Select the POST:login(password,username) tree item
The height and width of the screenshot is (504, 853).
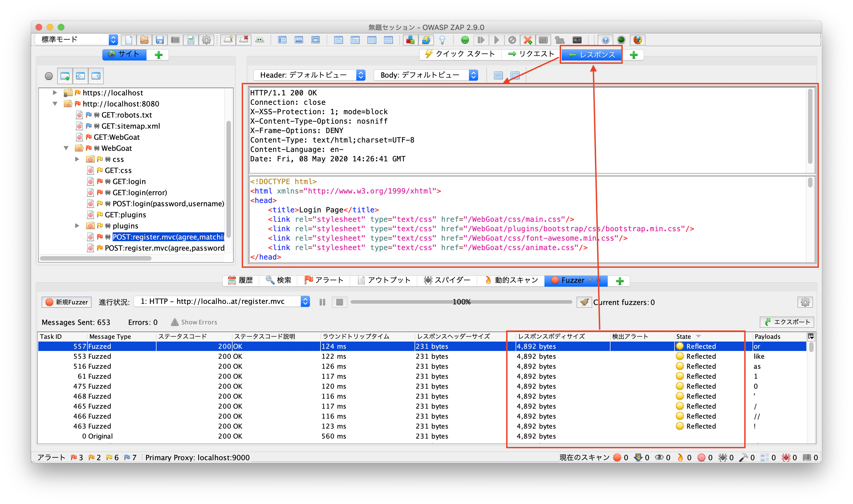coord(168,203)
